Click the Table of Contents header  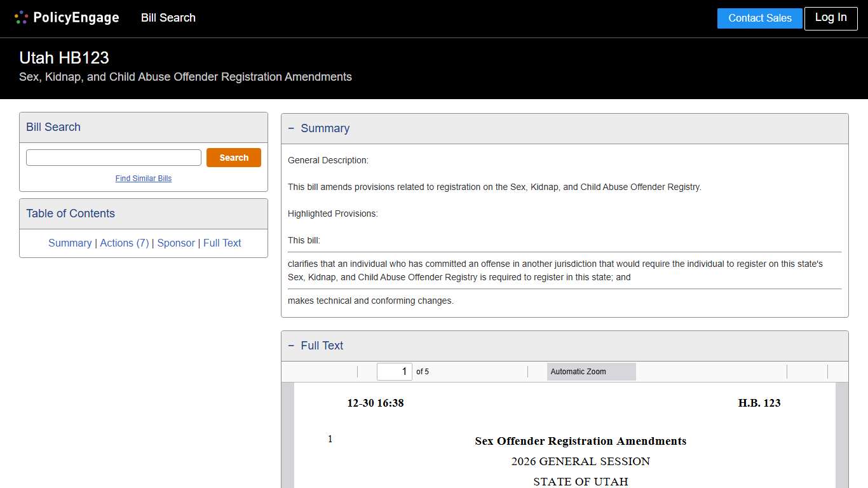coord(70,213)
